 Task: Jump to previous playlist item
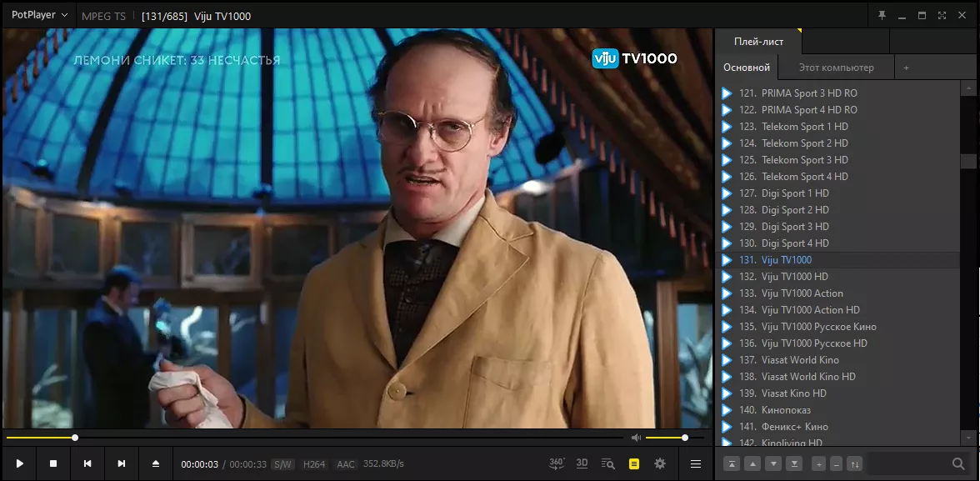[87, 463]
